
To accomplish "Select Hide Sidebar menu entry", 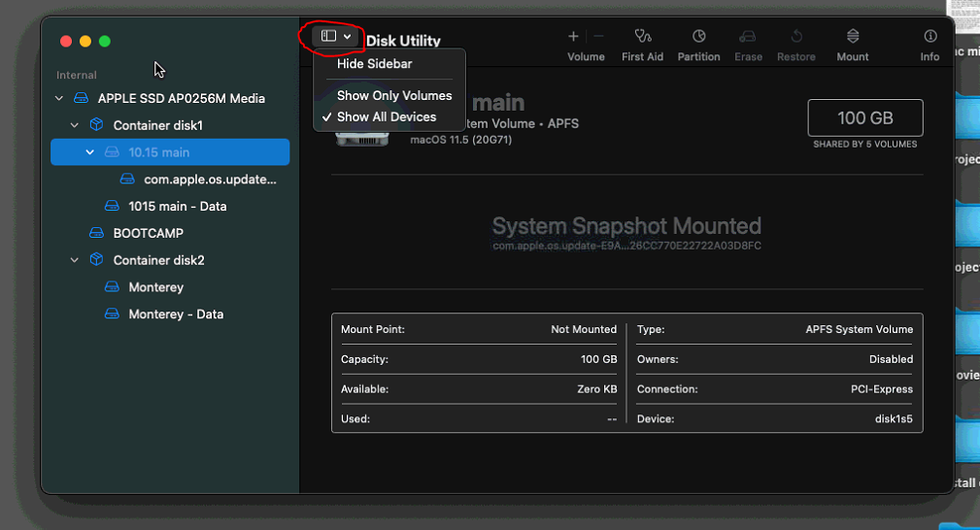I will click(x=375, y=64).
